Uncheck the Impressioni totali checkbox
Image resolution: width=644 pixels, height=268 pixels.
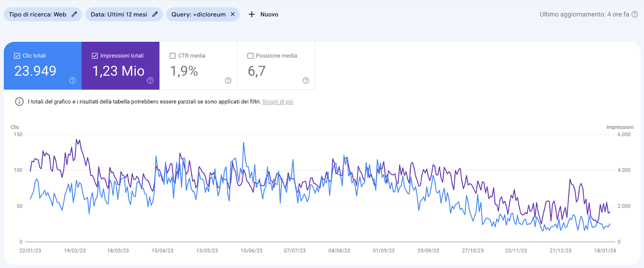click(95, 56)
